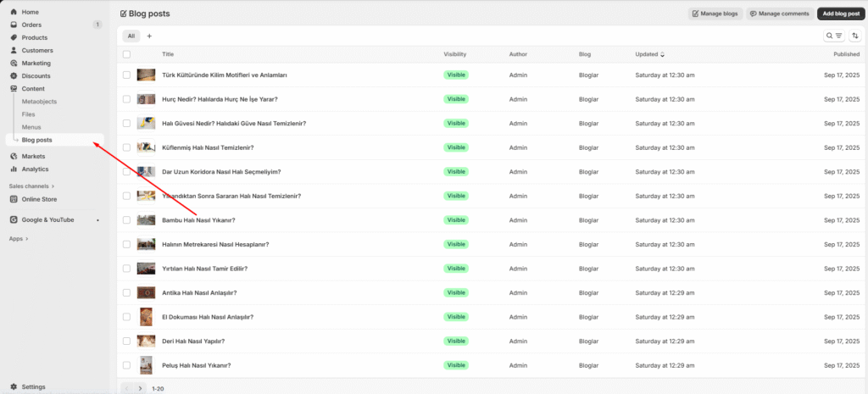The image size is (868, 394).
Task: Open Orders from the sidebar icon
Action: coord(14,25)
